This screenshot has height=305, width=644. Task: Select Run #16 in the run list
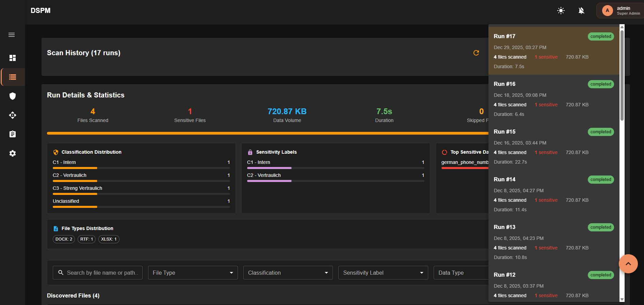[554, 98]
